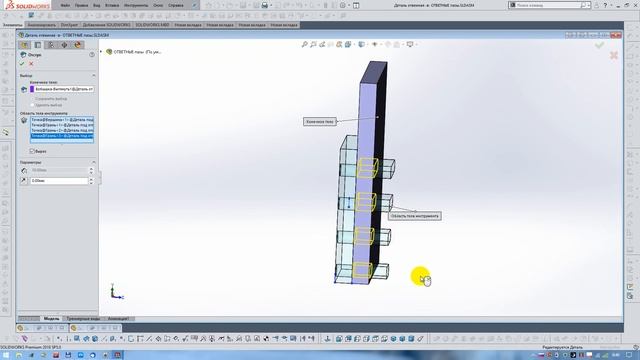
Task: Click the Область тела инструмента callout
Action: [x=414, y=216]
